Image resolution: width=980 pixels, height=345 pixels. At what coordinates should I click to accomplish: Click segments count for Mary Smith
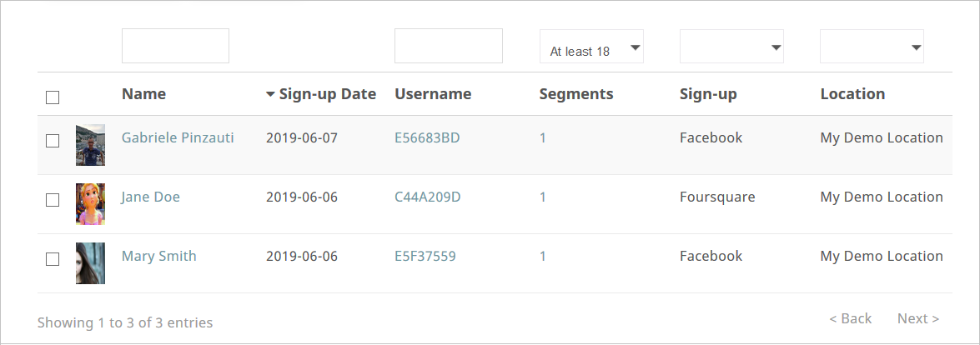point(542,256)
